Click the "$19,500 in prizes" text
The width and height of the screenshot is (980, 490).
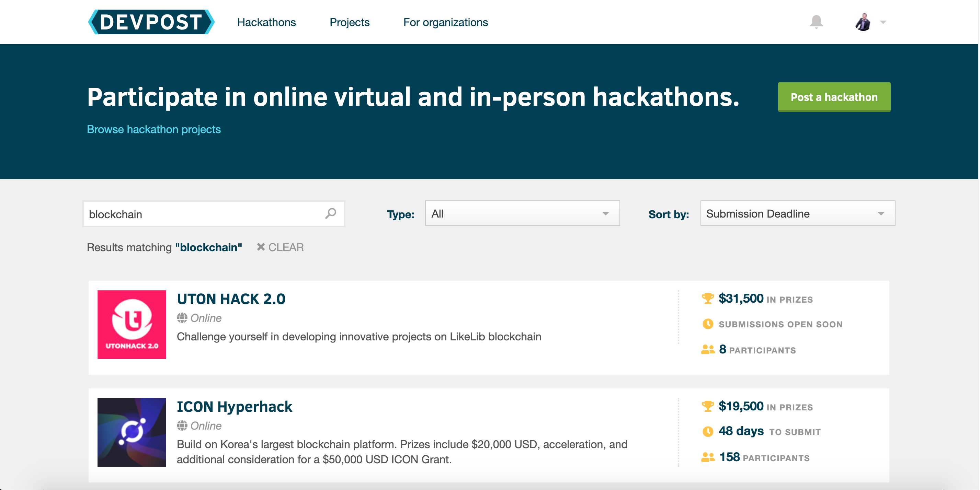click(x=765, y=406)
